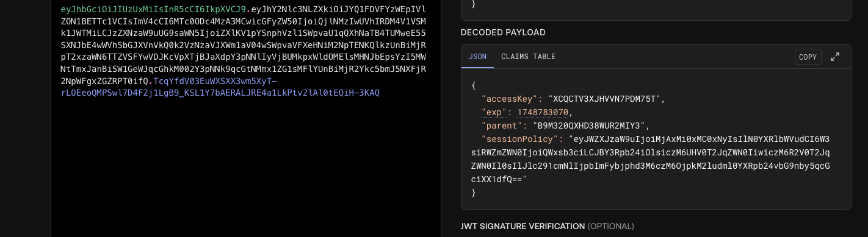Viewport: 868px width, 237px height.
Task: Switch to the CLAIMS TABLE tab
Action: coord(528,57)
